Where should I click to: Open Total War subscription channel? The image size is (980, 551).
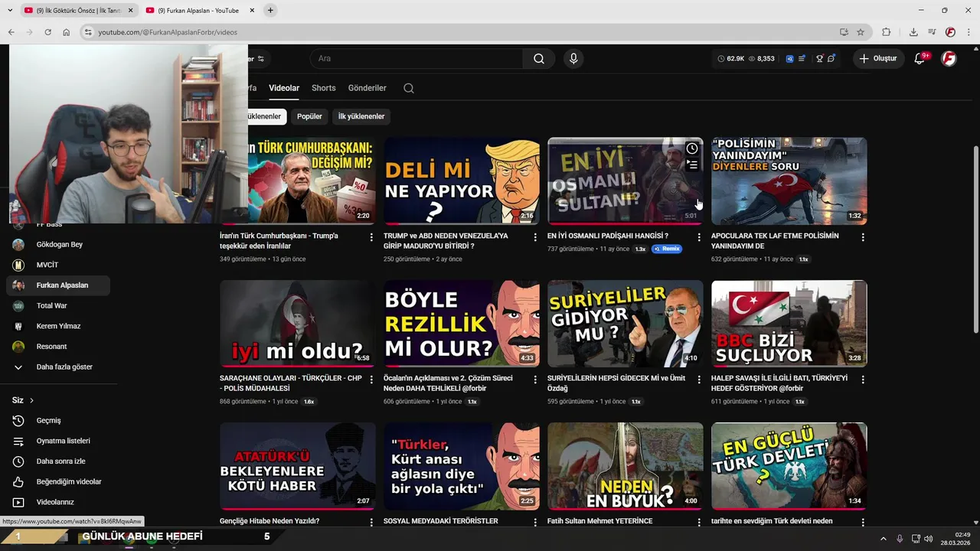click(x=58, y=306)
